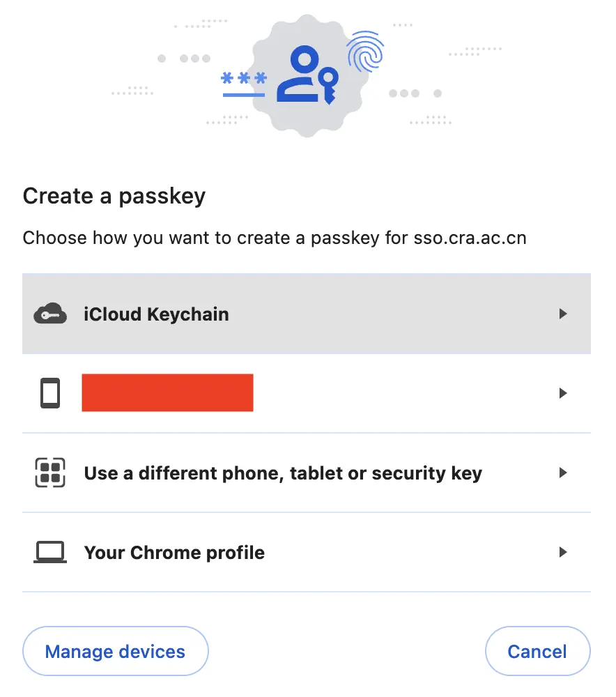
Task: Expand the Your Chrome profile arrow
Action: (564, 553)
